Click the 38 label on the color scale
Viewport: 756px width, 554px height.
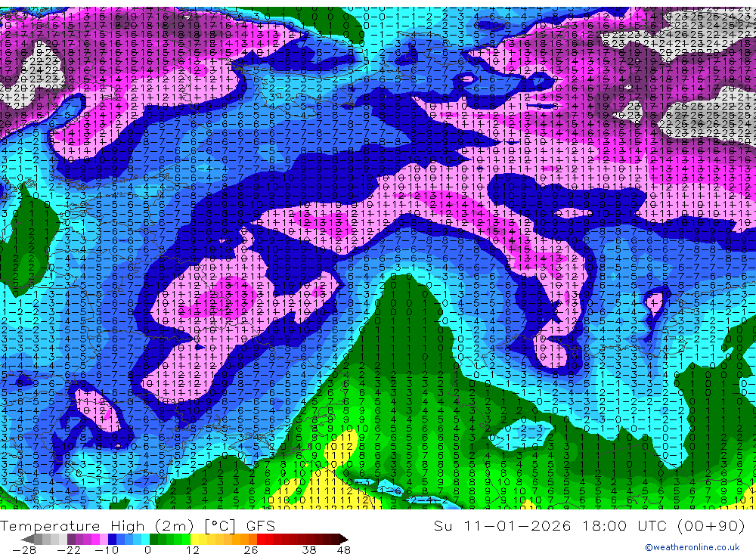309,549
